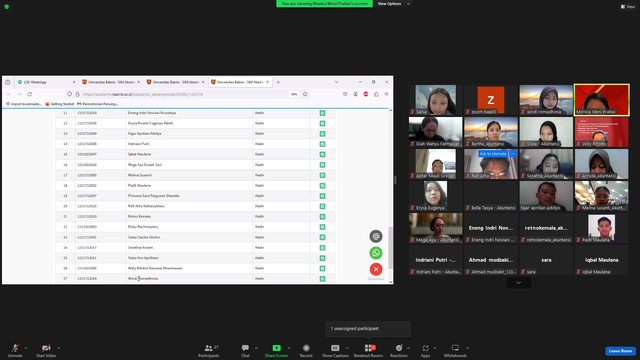This screenshot has width=640, height=360.
Task: Open the Chat panel
Action: [245, 350]
